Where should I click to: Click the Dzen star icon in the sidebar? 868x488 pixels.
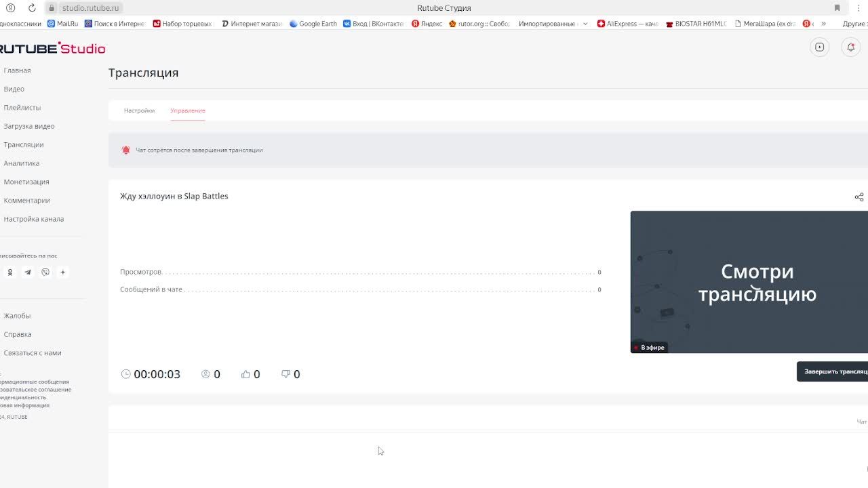point(63,272)
